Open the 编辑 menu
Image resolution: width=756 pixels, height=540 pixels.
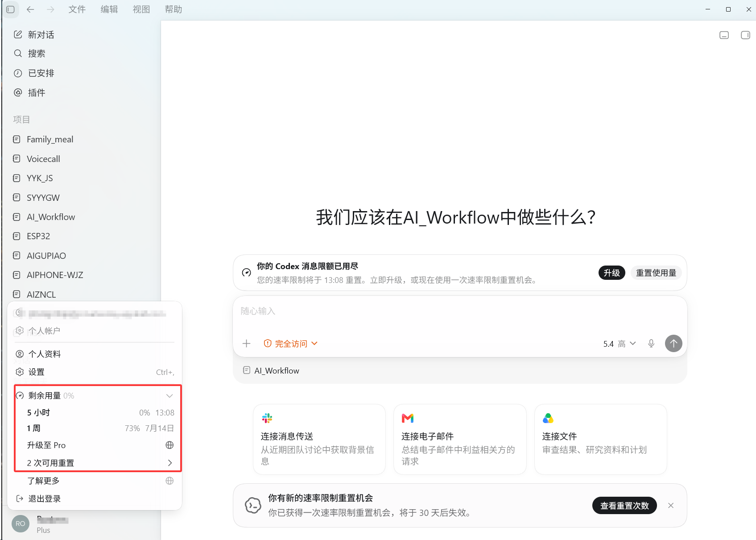[x=109, y=9]
